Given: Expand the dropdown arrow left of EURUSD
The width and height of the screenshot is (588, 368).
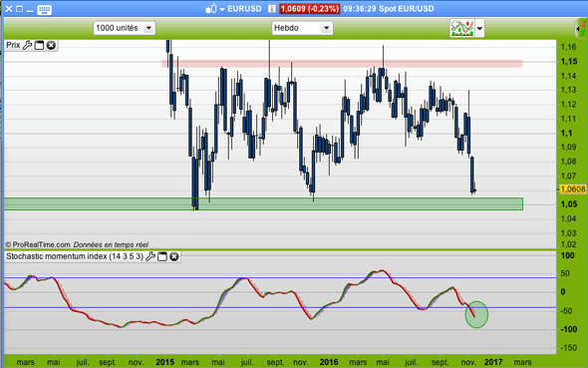Looking at the screenshot, I should (x=222, y=9).
